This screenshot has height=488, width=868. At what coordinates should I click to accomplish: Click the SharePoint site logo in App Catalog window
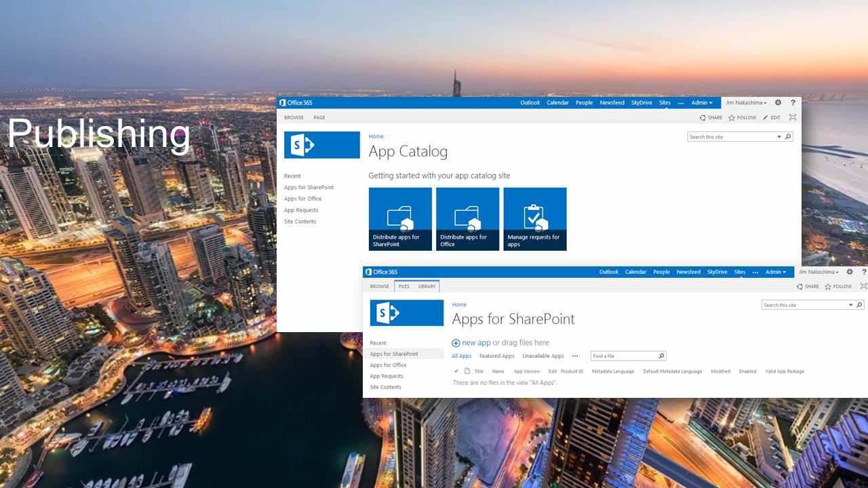click(x=322, y=145)
